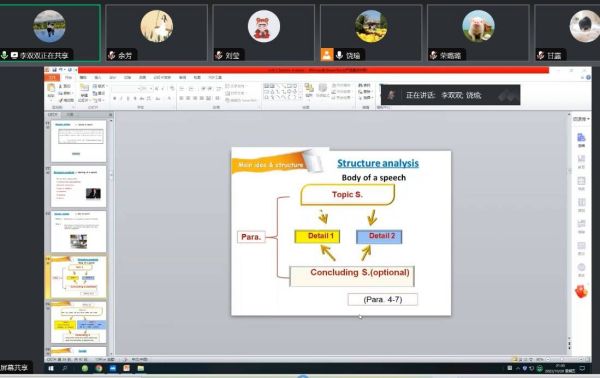Expand the dropdown at the top of the right sidebar
Image resolution: width=600 pixels, height=378 pixels.
click(x=581, y=119)
